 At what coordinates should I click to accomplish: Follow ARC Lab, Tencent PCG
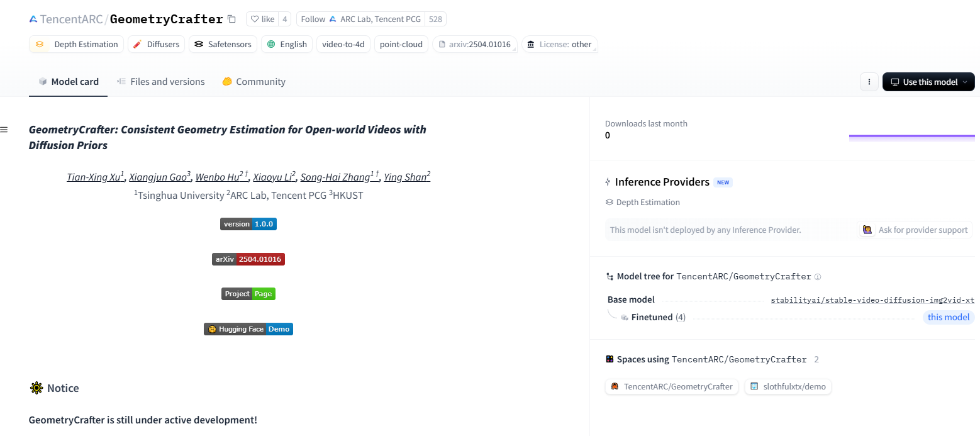point(360,19)
